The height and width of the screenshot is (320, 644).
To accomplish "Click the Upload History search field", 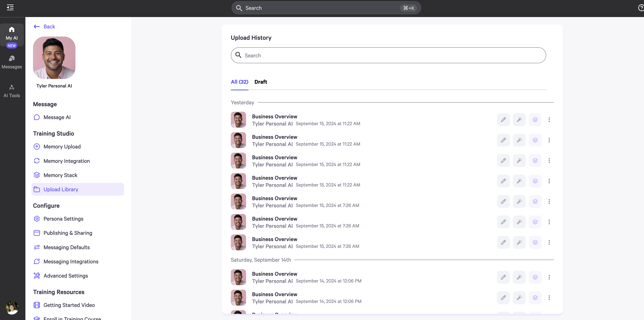I will [x=388, y=55].
